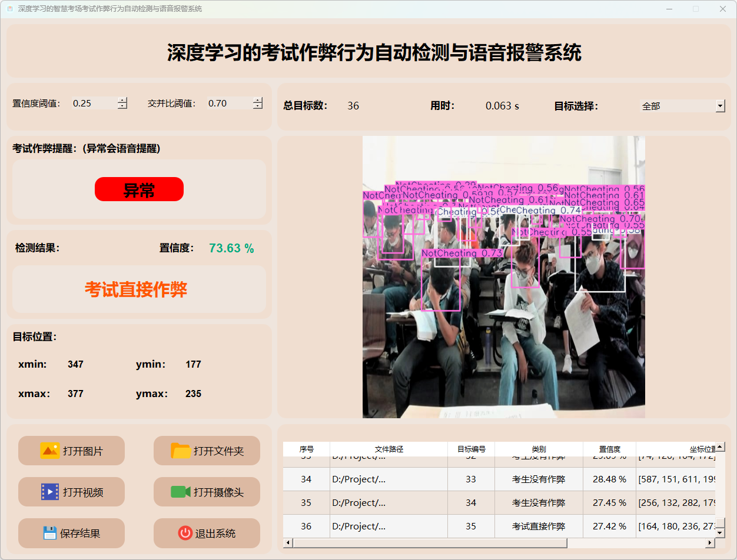Click the 文件路径 column header
This screenshot has height=560, width=737.
pos(389,449)
